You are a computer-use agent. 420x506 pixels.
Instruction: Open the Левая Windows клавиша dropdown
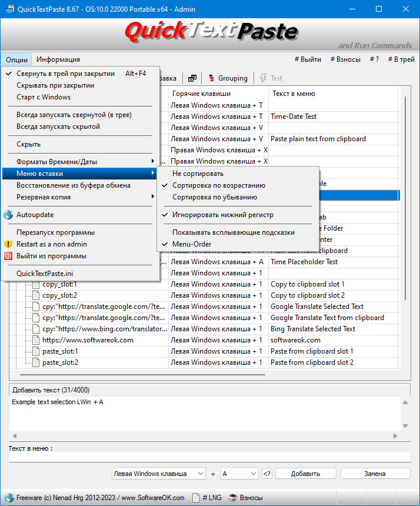click(159, 474)
